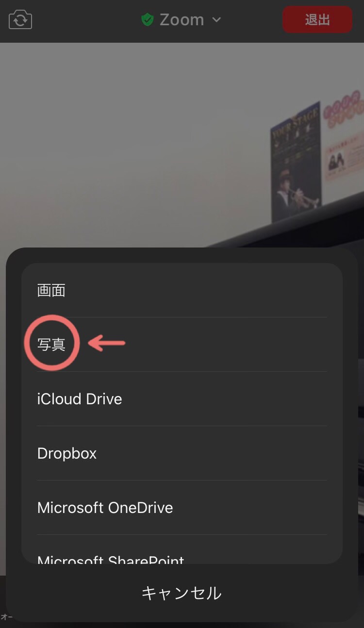This screenshot has height=628, width=364.
Task: Select 画面 to share the screen
Action: pos(182,290)
